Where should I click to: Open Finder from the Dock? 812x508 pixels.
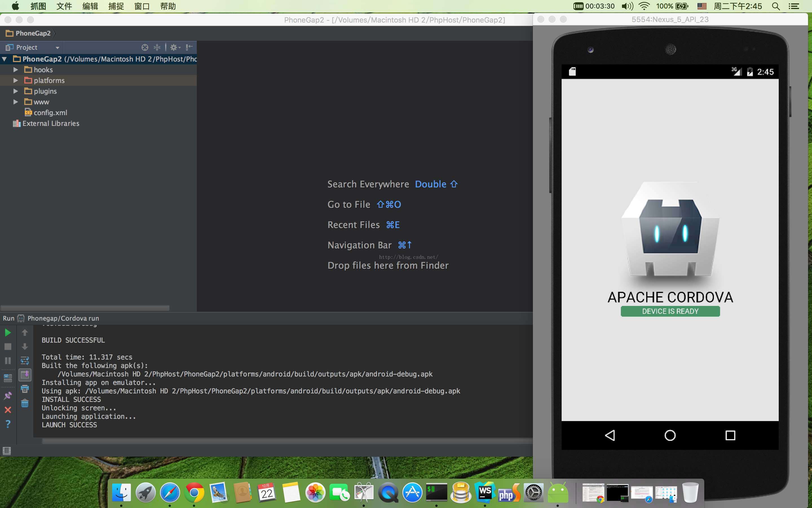[x=121, y=493]
